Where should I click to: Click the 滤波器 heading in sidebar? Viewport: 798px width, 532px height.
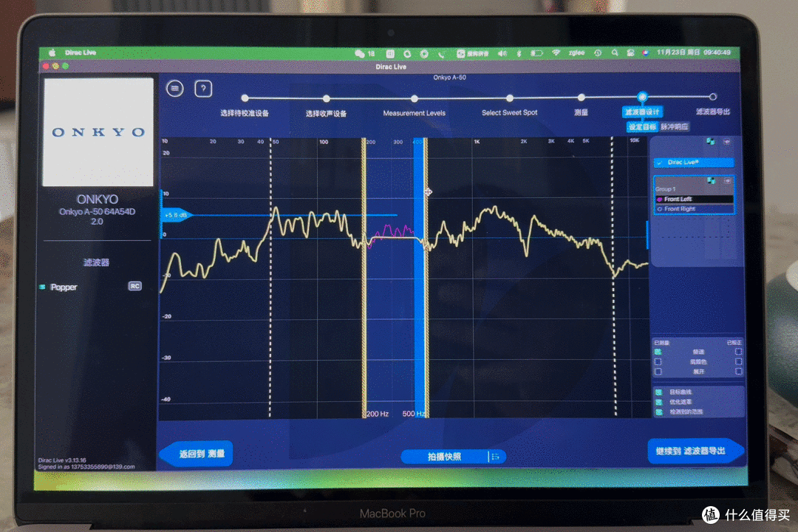coord(96,263)
